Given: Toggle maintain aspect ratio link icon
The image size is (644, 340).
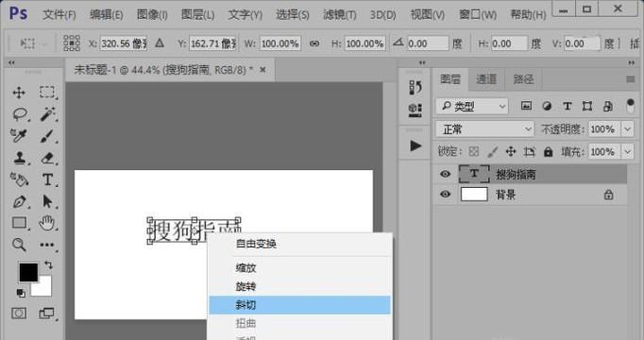Looking at the screenshot, I should point(314,43).
